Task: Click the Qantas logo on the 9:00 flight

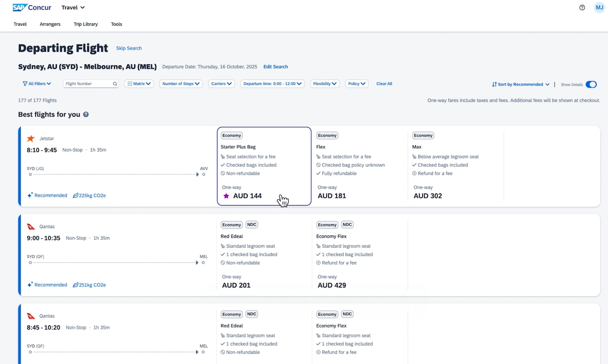Action: coord(31,227)
